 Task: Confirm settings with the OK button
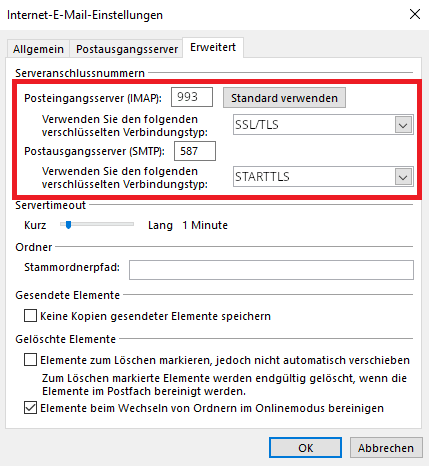[305, 448]
